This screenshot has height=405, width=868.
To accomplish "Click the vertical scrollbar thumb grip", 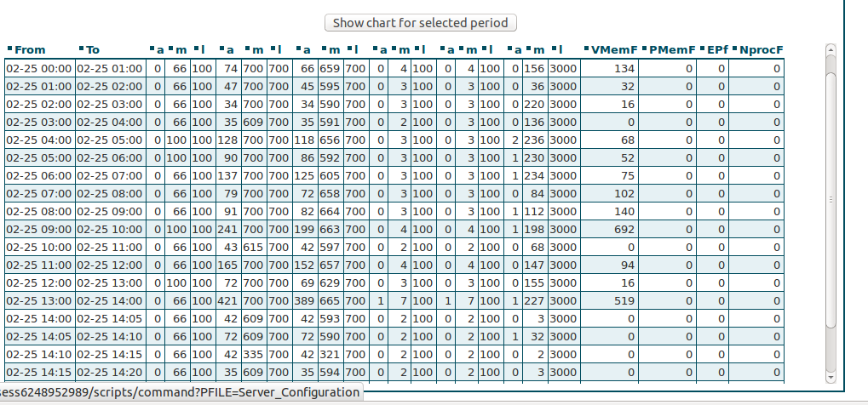I will coord(831,200).
